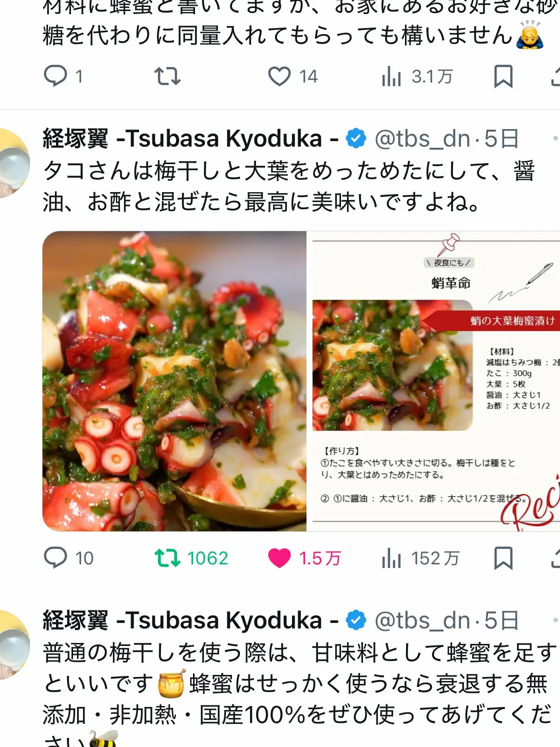560x747 pixels.
Task: Retweet the top tweet about honey
Action: [x=167, y=77]
